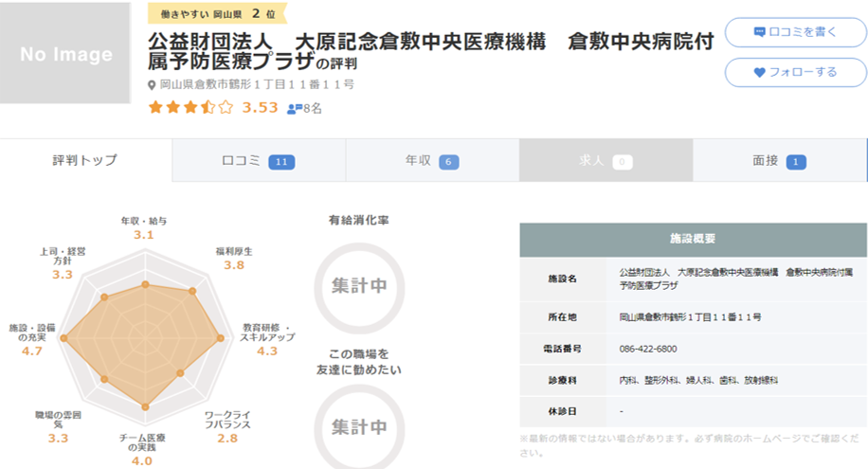Click the 施設名 row label
The image size is (868, 469).
click(563, 279)
